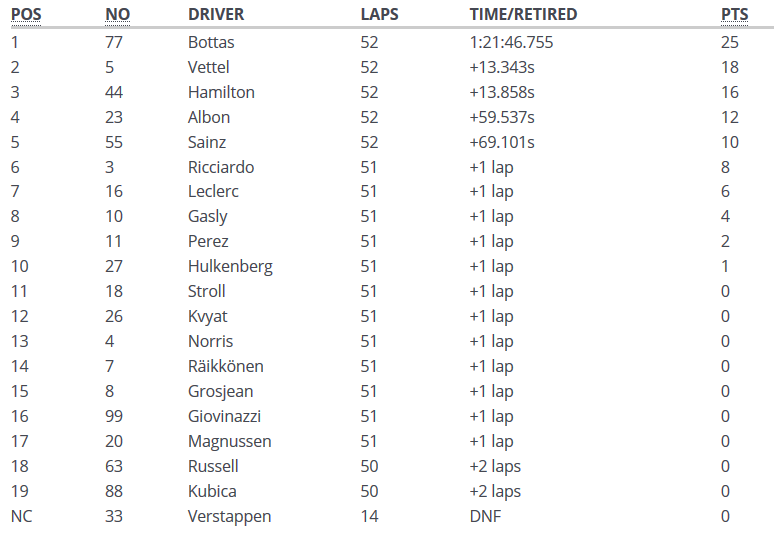Select Kubica's +2 laps cell
Viewport: 774px width, 552px height.
495,491
